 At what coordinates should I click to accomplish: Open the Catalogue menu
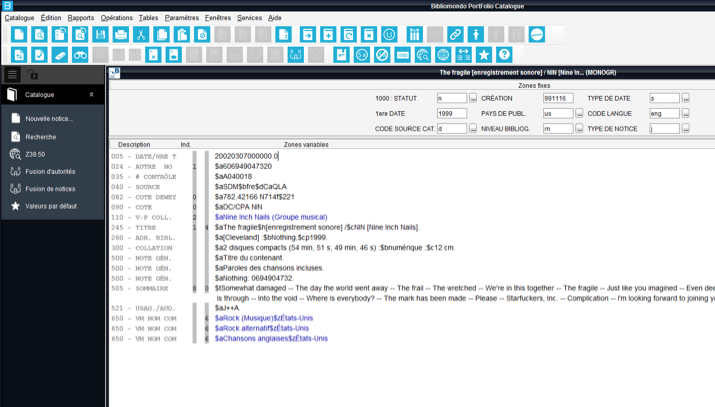[x=19, y=18]
